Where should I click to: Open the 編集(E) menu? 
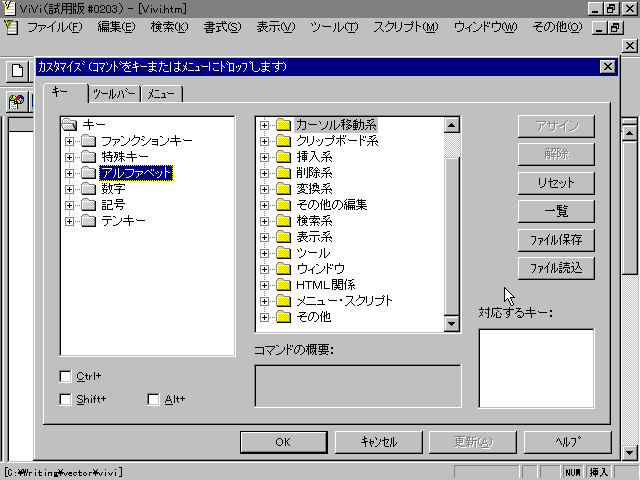click(116, 27)
